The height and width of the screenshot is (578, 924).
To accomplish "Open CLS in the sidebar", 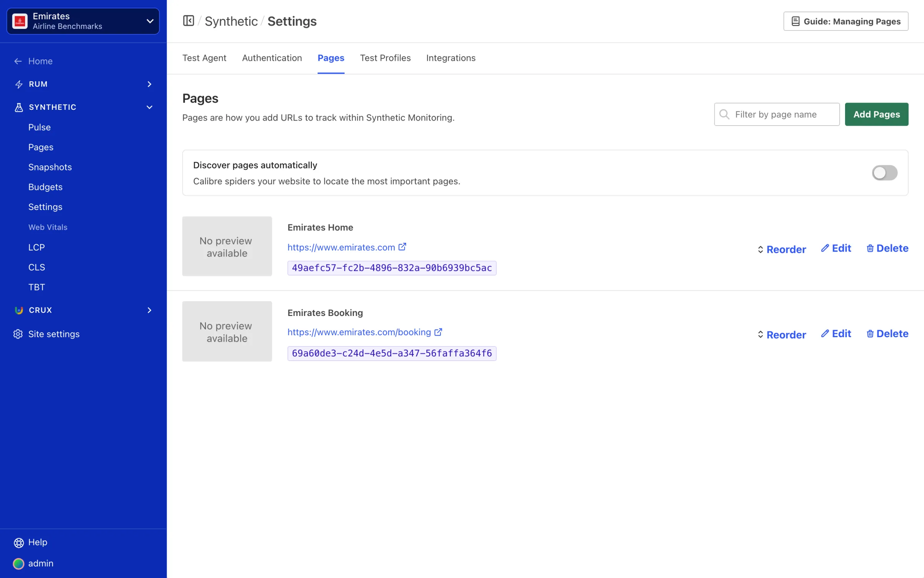I will pyautogui.click(x=37, y=267).
